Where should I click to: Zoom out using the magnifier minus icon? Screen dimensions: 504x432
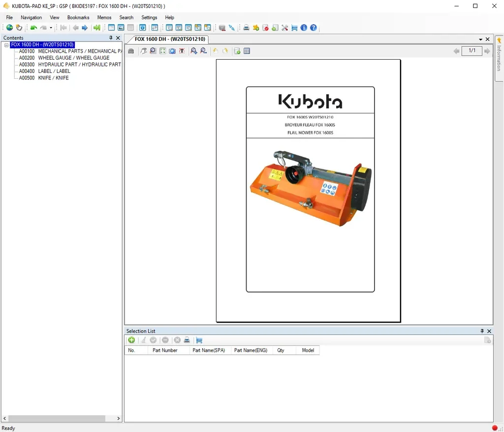203,51
